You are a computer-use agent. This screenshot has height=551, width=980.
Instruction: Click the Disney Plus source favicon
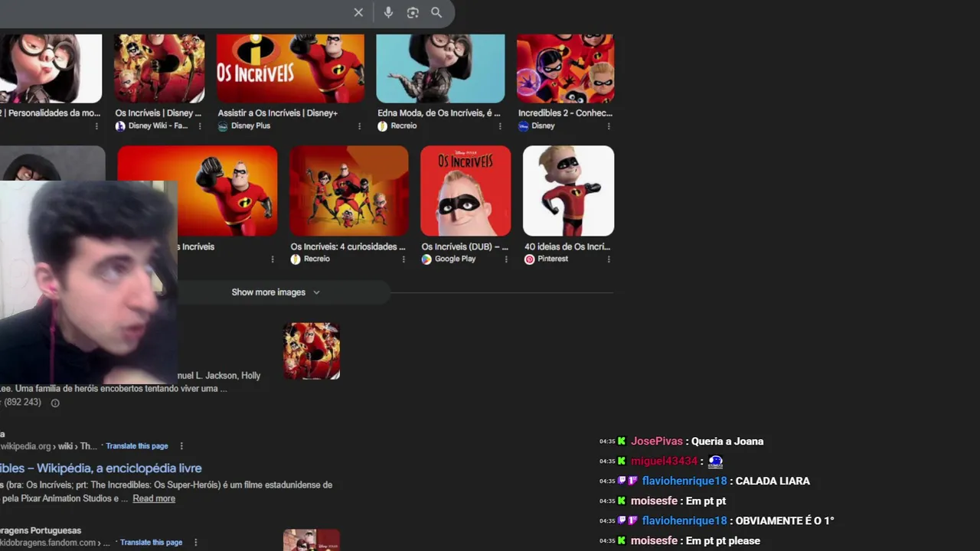pos(223,126)
